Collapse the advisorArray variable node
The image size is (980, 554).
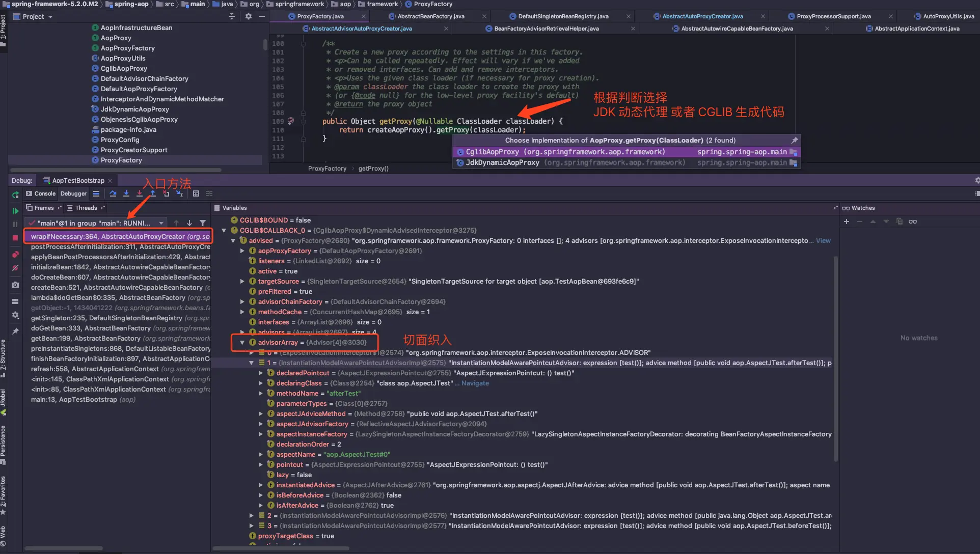(242, 342)
